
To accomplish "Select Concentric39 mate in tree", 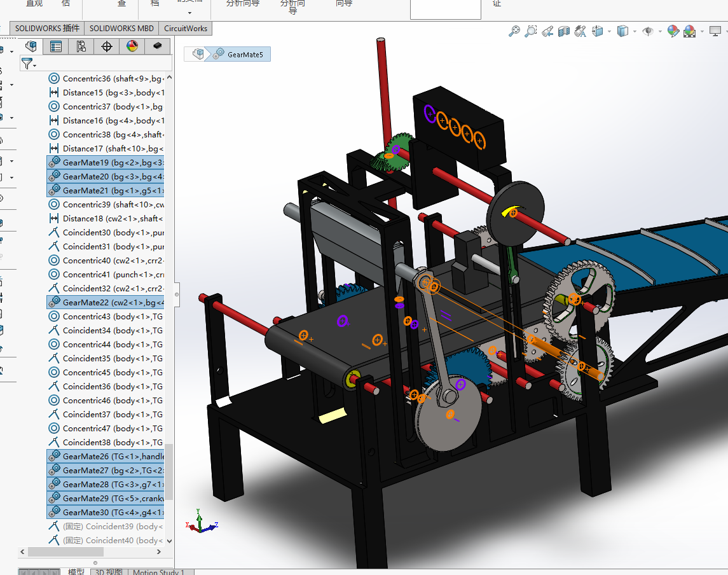I will 106,204.
